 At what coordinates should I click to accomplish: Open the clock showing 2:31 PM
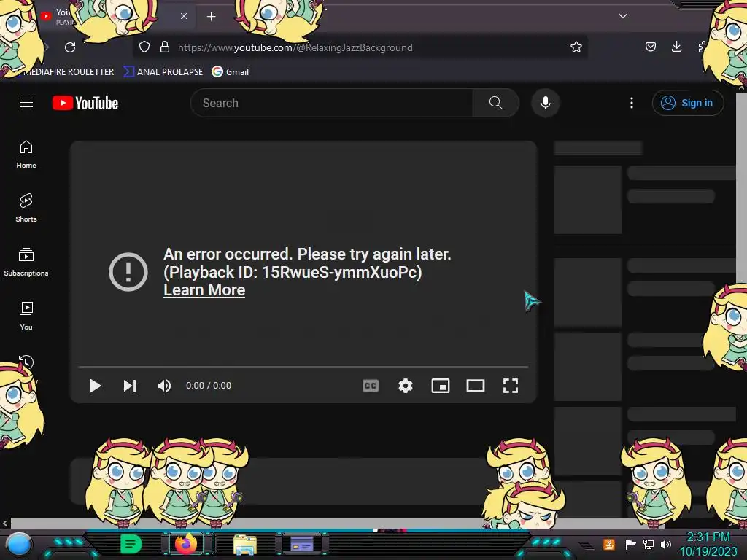[x=708, y=544]
